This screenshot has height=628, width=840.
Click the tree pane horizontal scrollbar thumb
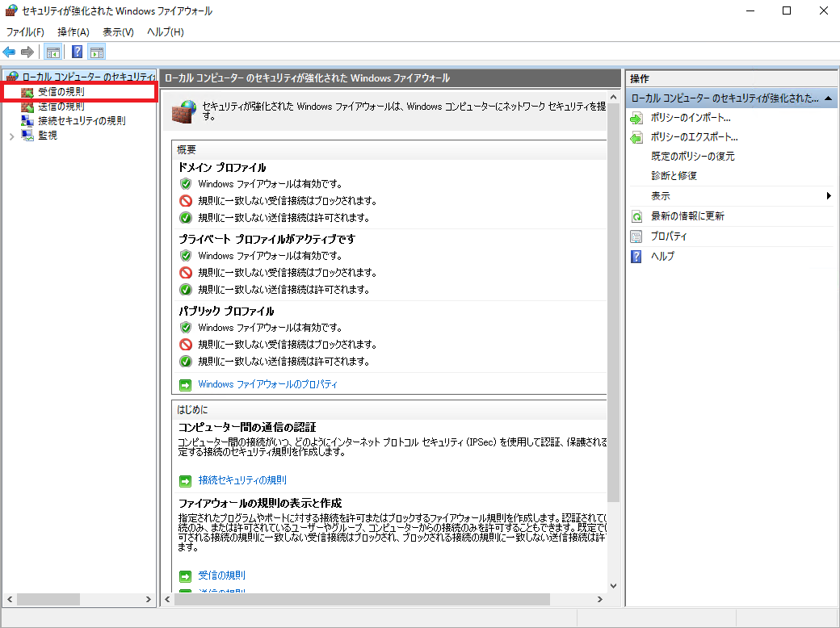point(48,600)
